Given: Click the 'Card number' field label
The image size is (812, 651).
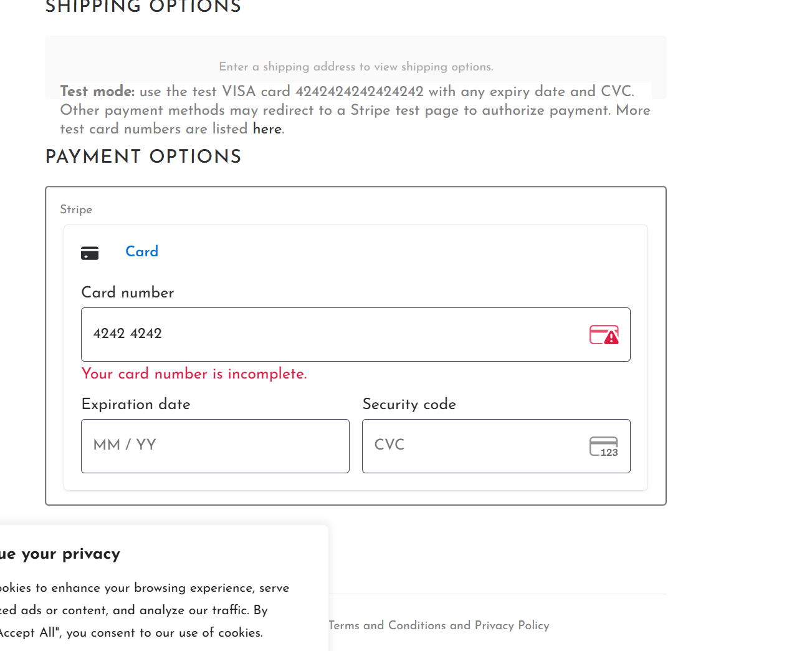Looking at the screenshot, I should [x=128, y=292].
